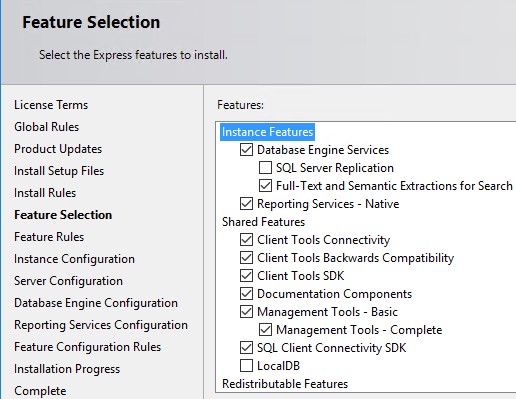Open Install Setup Files step
The height and width of the screenshot is (399, 516).
[x=59, y=171]
